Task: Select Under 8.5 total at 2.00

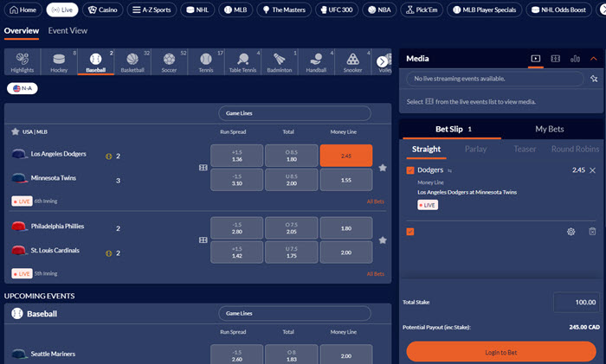Action: 292,180
